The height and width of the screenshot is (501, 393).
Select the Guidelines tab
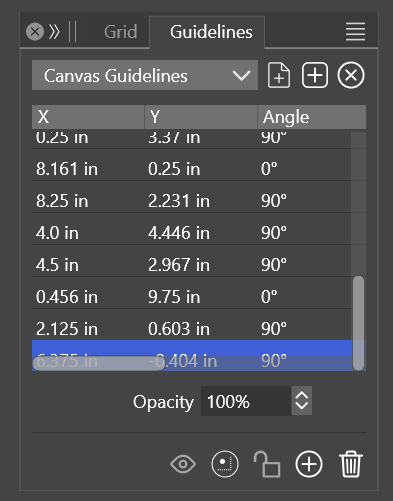point(211,32)
